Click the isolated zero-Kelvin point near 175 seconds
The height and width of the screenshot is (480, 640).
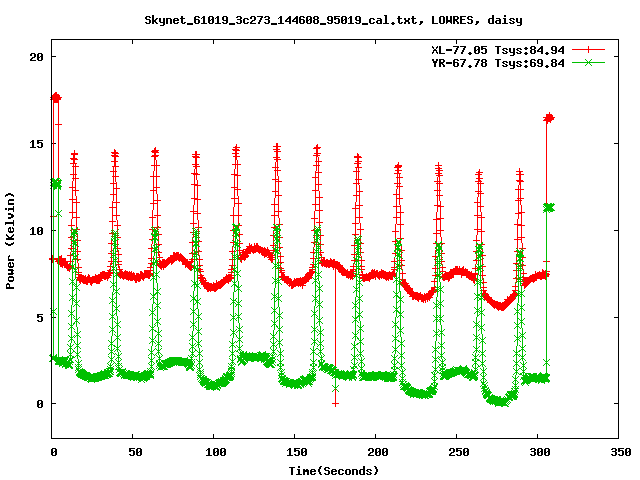[x=335, y=403]
